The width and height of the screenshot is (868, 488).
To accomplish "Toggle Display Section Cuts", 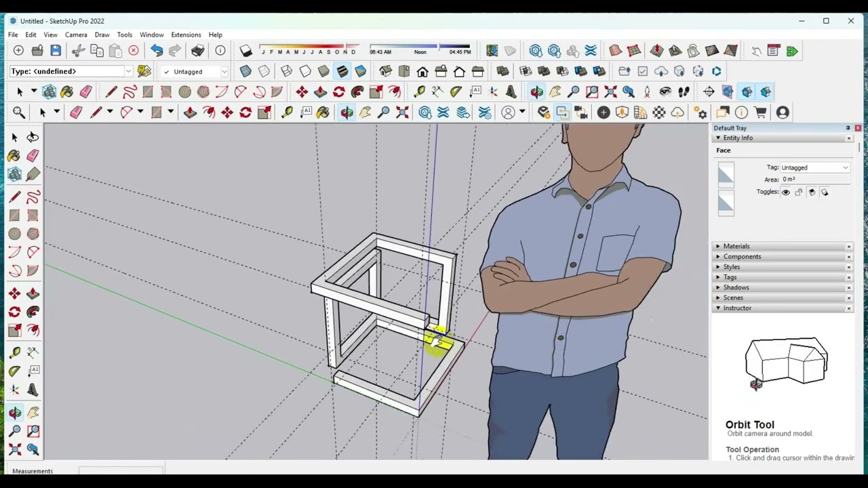I will (x=747, y=91).
